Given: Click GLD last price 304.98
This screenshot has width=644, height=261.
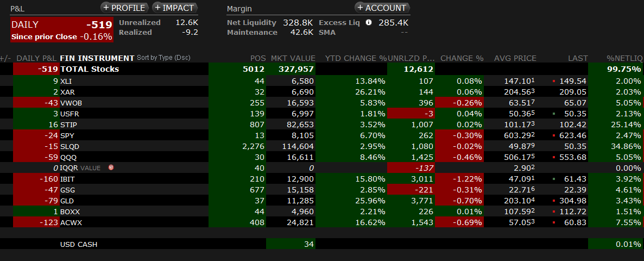Looking at the screenshot, I should tap(572, 201).
